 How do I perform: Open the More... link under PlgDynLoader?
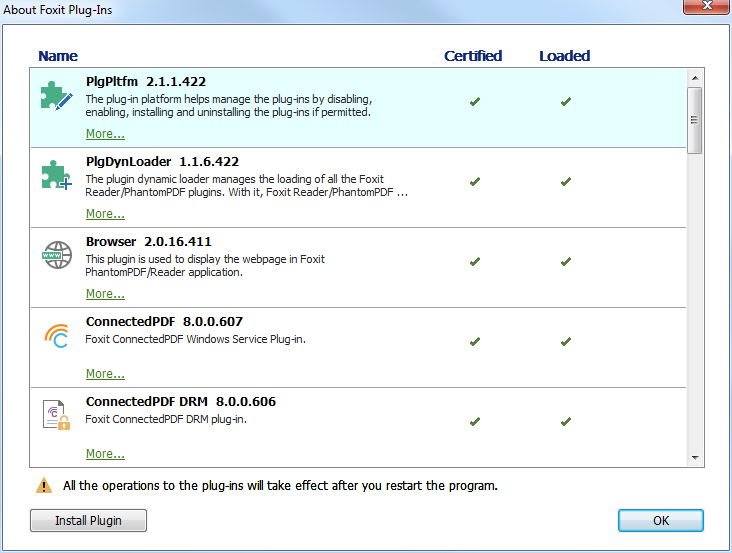pos(105,214)
